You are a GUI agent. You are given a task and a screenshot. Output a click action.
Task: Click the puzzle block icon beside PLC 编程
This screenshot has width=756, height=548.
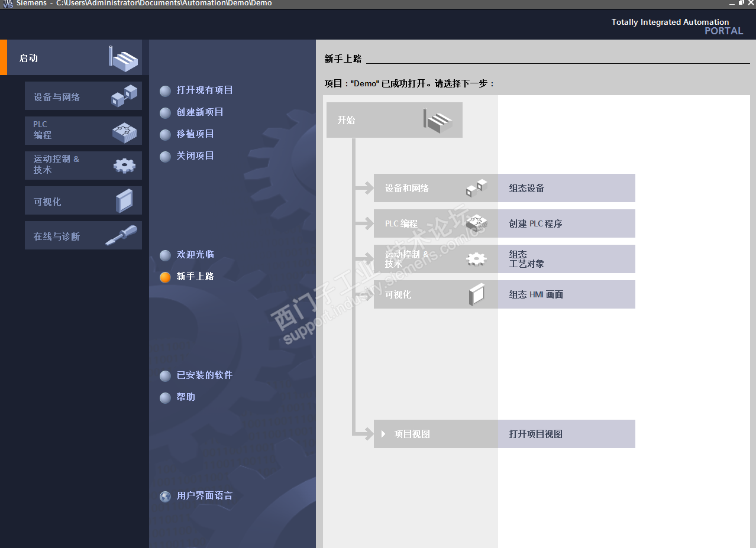(124, 131)
